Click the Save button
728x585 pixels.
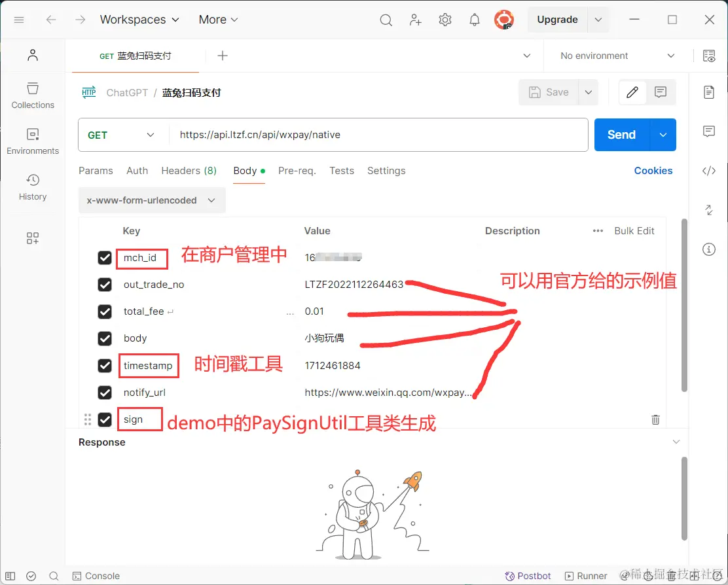(549, 92)
